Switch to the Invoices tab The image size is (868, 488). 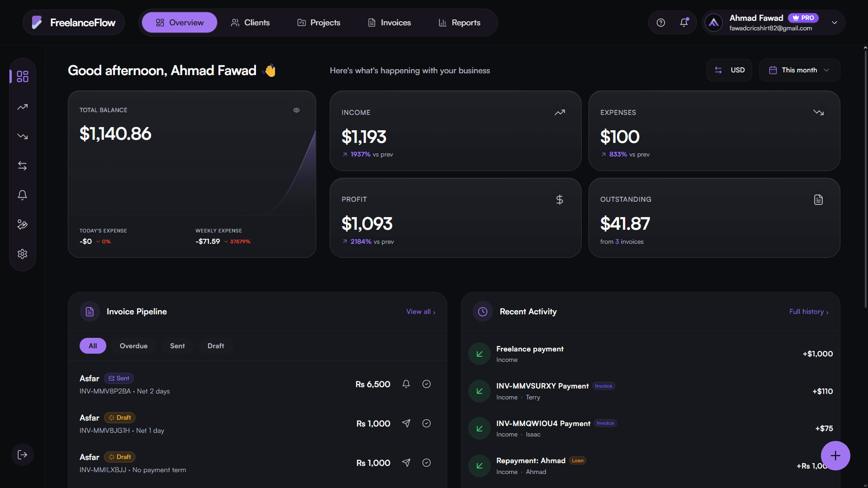389,22
